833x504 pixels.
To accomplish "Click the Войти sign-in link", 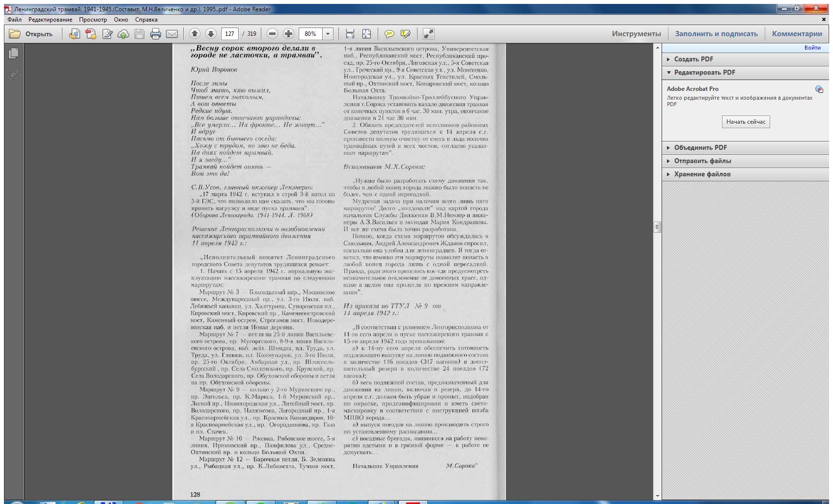I will click(812, 48).
